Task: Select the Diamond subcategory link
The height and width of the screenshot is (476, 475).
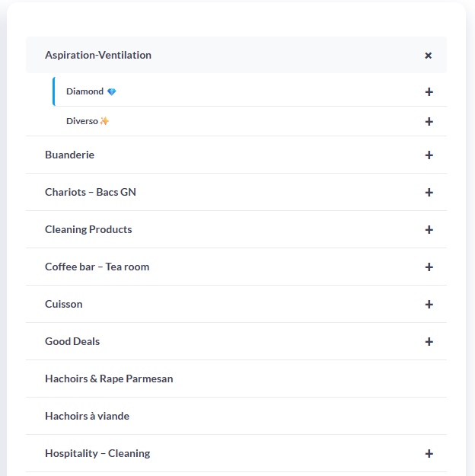Action: tap(85, 91)
